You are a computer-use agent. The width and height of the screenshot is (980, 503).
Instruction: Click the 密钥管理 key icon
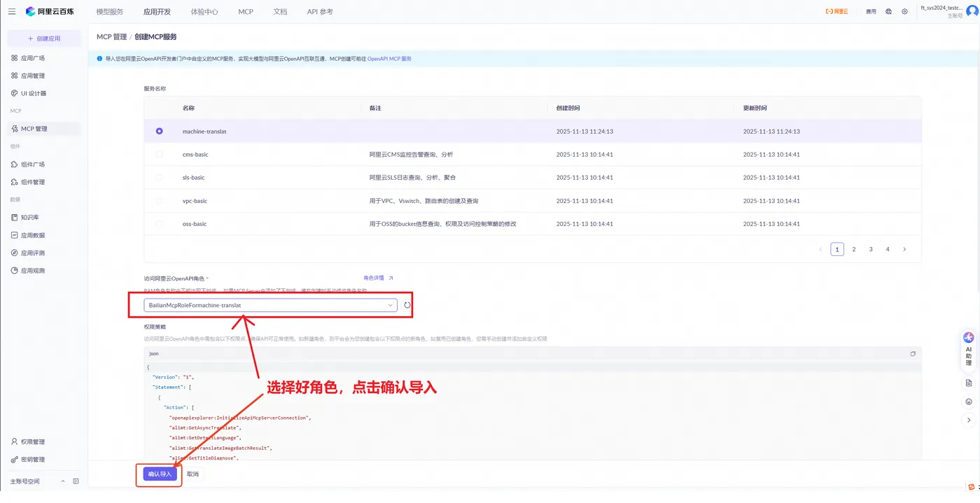(x=14, y=460)
